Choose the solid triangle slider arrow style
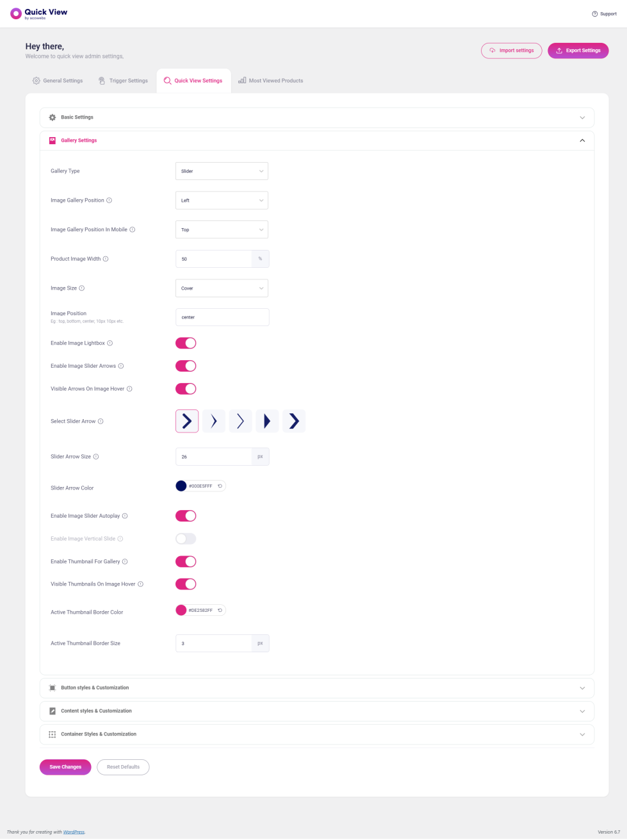This screenshot has width=627, height=840. click(x=267, y=421)
